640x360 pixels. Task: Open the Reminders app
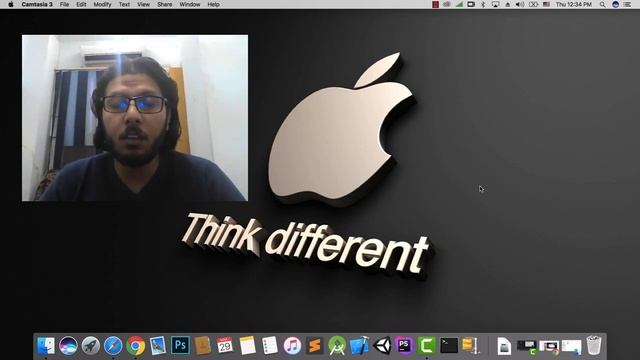pos(270,346)
